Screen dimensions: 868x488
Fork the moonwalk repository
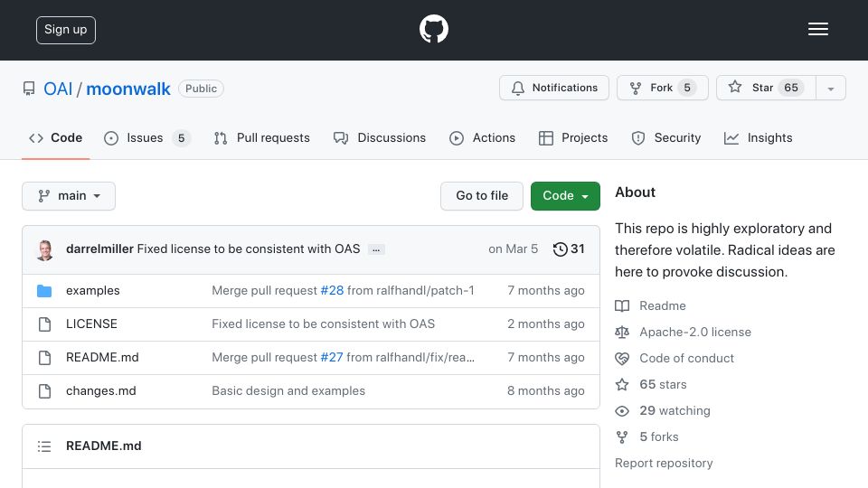point(662,88)
